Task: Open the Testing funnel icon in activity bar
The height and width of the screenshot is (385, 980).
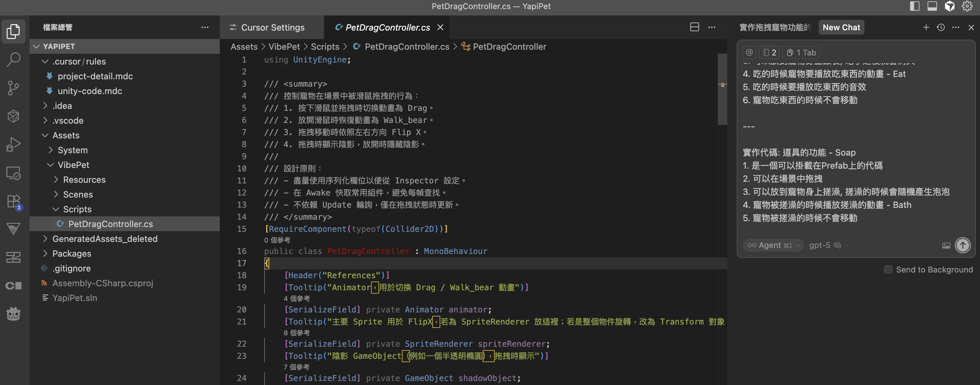Action: [14, 229]
